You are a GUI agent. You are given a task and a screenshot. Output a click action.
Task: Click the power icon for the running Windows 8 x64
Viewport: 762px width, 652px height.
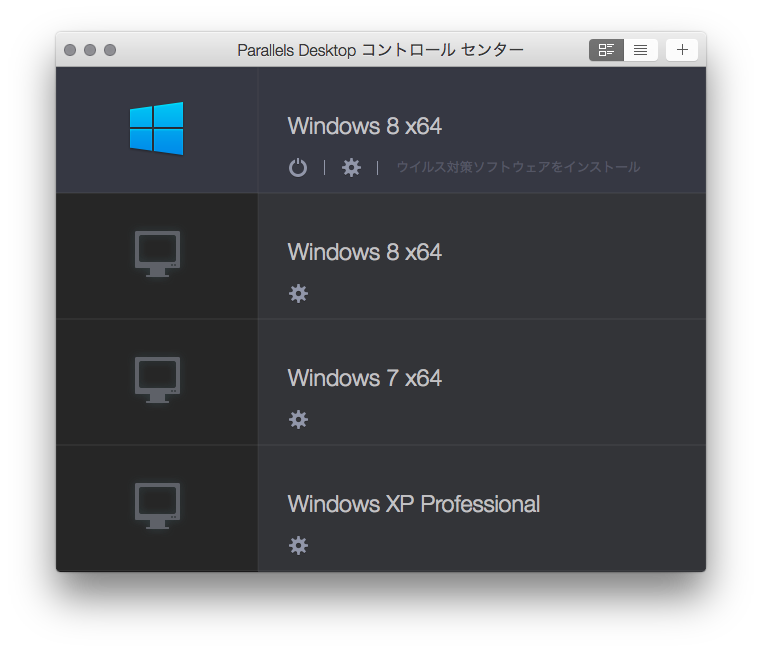click(x=298, y=168)
